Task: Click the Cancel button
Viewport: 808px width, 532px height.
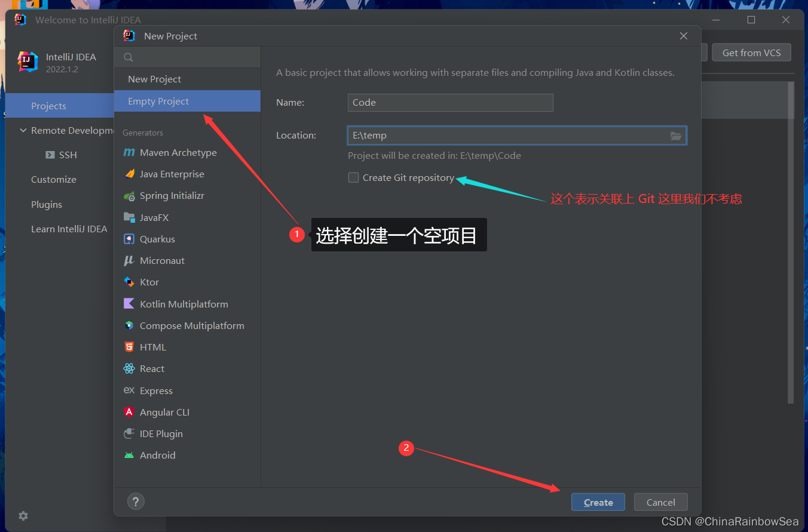Action: click(x=661, y=502)
